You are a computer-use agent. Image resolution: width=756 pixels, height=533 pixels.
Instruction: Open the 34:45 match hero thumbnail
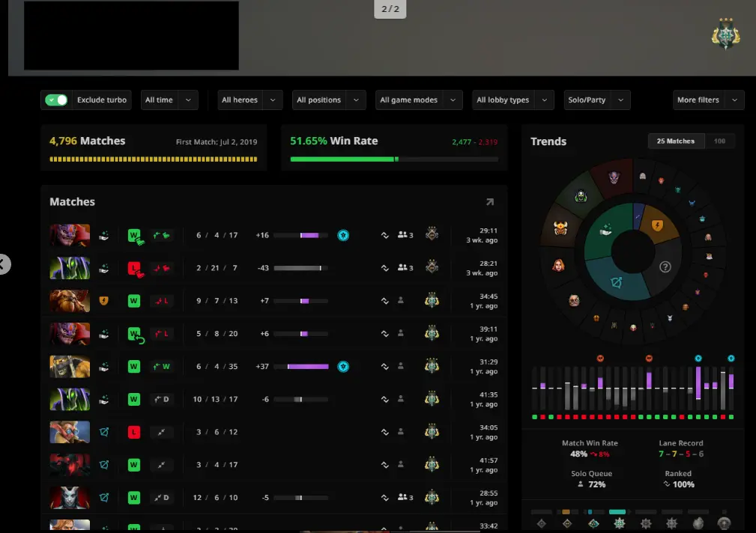pos(70,301)
